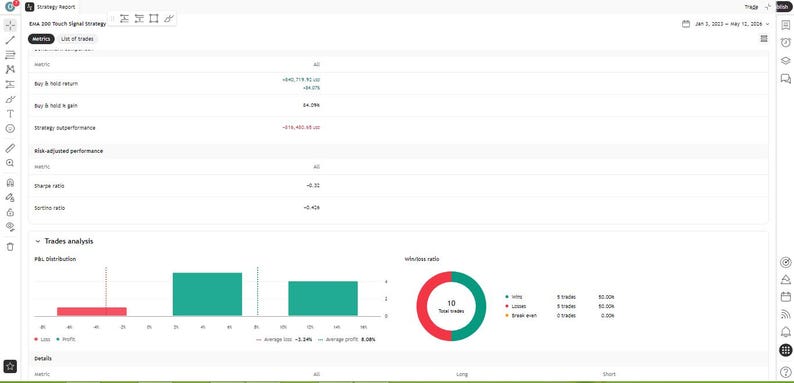Open the watchlist panel icon
Viewport: 794px width, 383px height.
coord(785,25)
